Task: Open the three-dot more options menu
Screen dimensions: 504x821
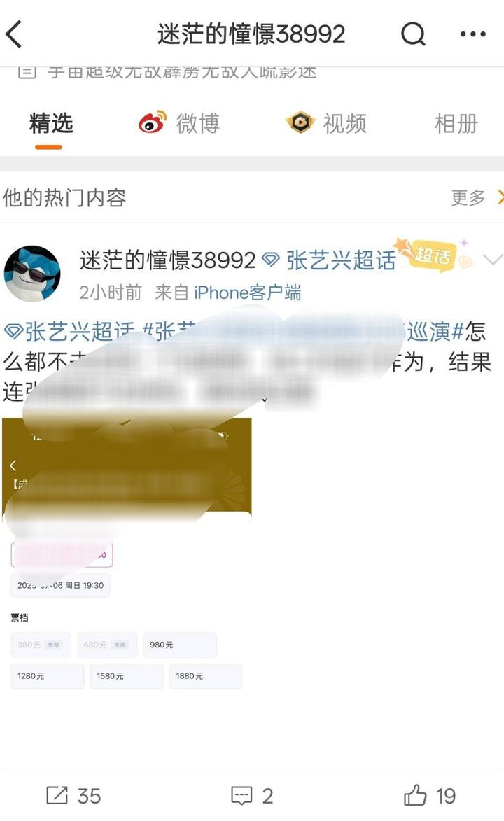Action: click(x=473, y=34)
